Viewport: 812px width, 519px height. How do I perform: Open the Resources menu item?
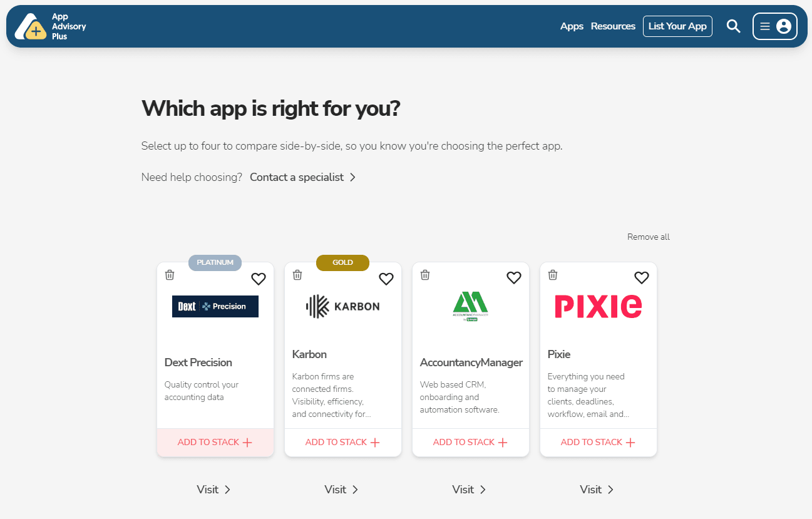[x=613, y=26]
